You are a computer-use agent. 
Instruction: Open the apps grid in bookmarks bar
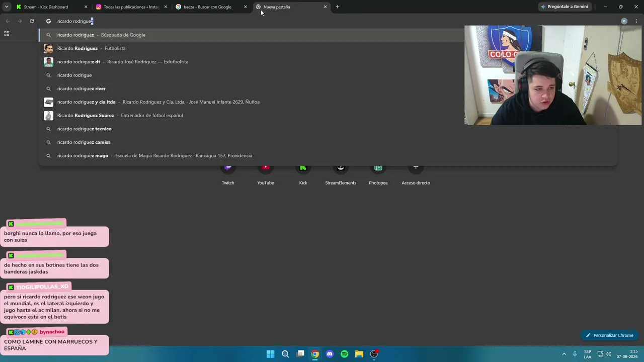(7, 34)
